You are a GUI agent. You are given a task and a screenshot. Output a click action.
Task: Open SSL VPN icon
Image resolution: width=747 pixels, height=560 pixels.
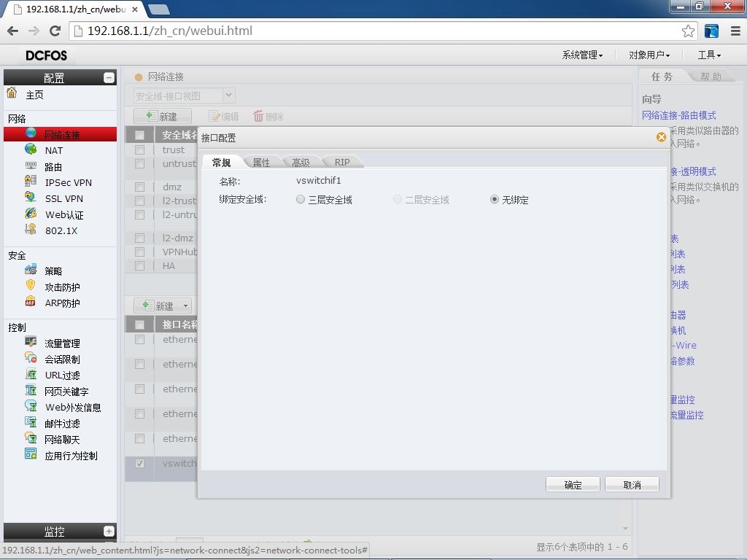pos(31,198)
